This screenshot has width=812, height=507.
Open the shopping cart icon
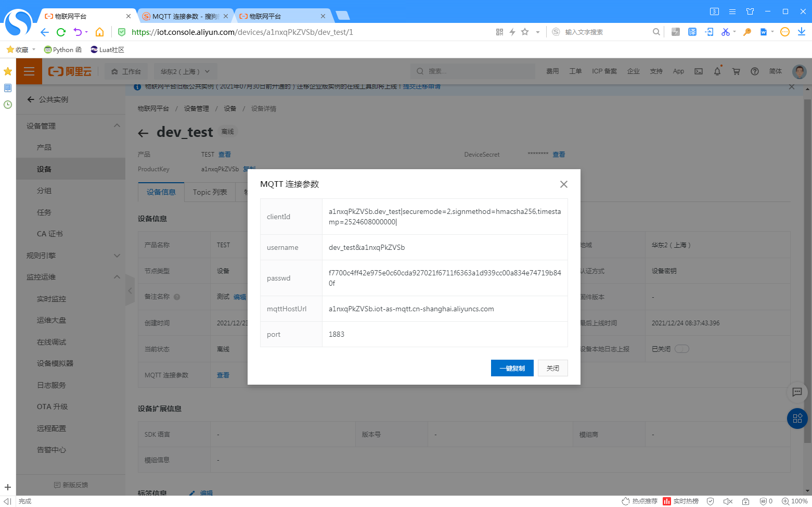tap(736, 71)
